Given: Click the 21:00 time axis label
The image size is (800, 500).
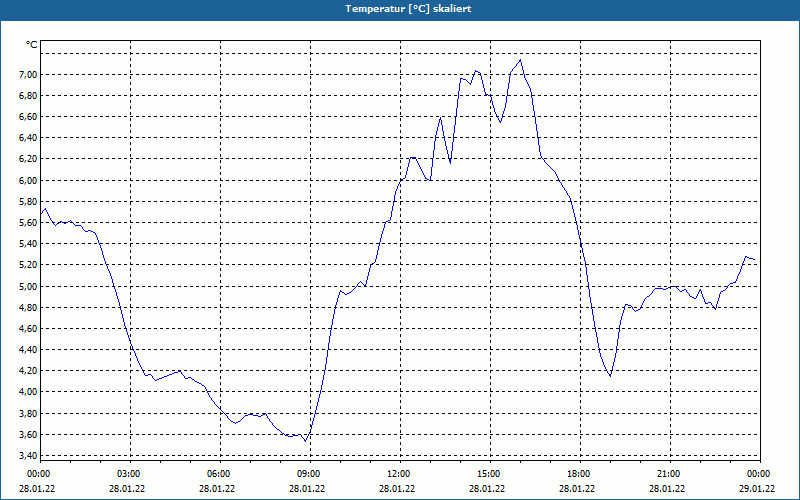Looking at the screenshot, I should (x=667, y=474).
